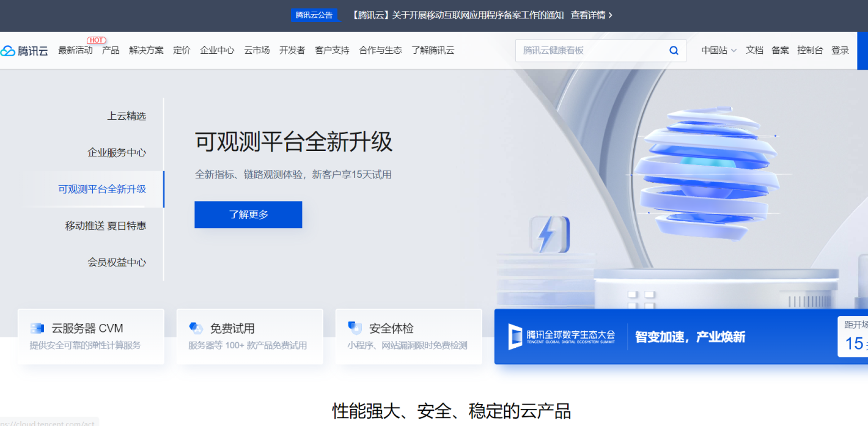Go to the 控制台 console

810,50
